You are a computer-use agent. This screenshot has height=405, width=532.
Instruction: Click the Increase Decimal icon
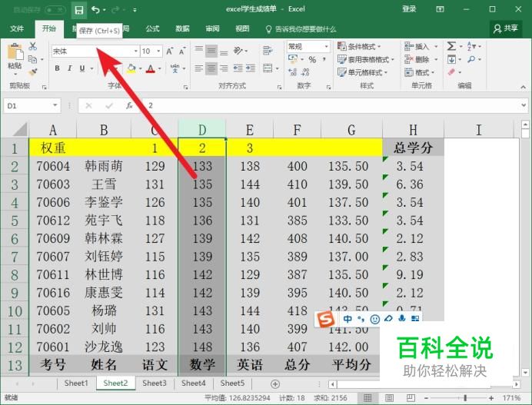tap(292, 71)
